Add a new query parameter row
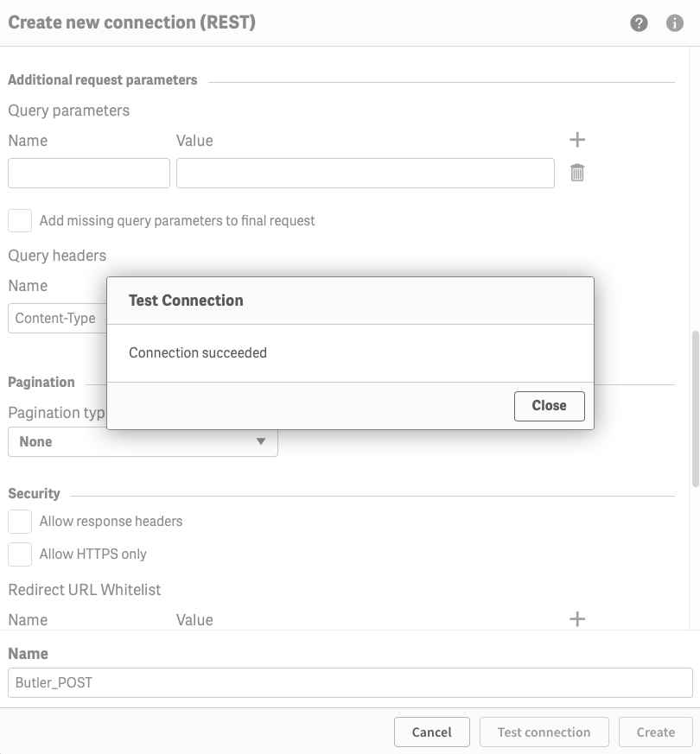 click(x=577, y=140)
